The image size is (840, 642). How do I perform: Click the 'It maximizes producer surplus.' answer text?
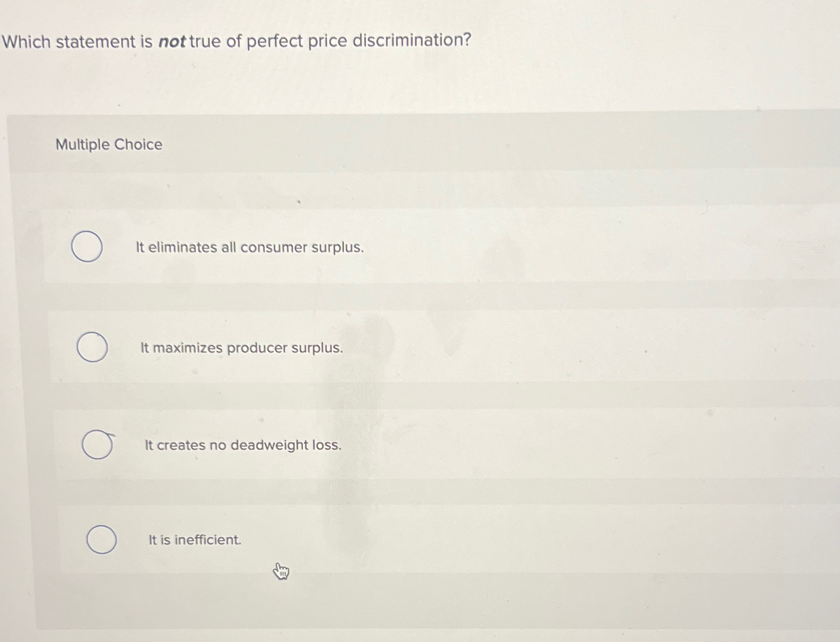click(x=242, y=348)
